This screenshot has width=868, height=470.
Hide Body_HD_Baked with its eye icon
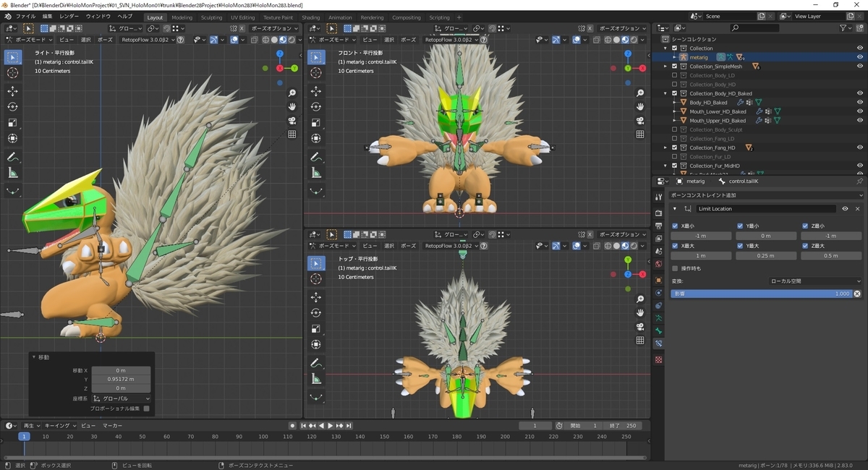point(860,103)
